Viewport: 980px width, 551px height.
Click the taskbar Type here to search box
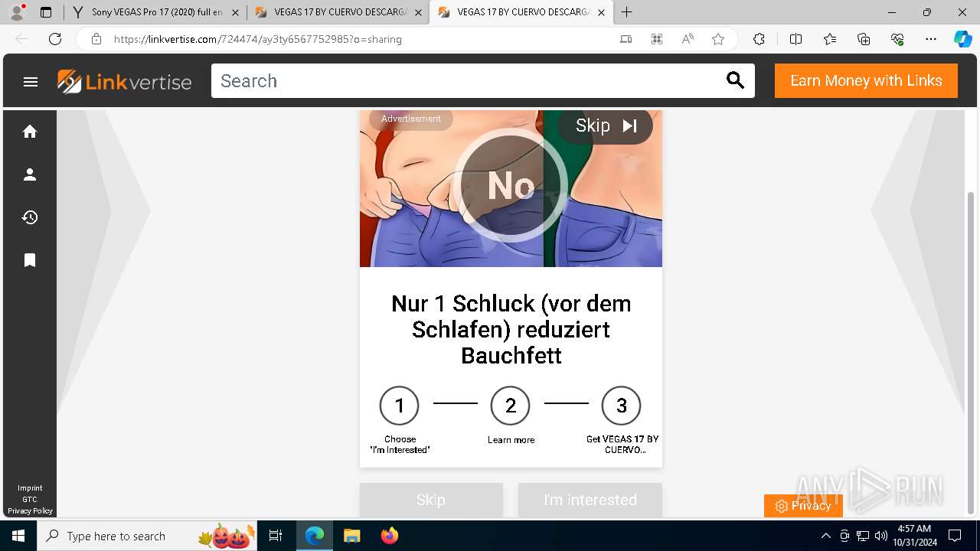[147, 536]
